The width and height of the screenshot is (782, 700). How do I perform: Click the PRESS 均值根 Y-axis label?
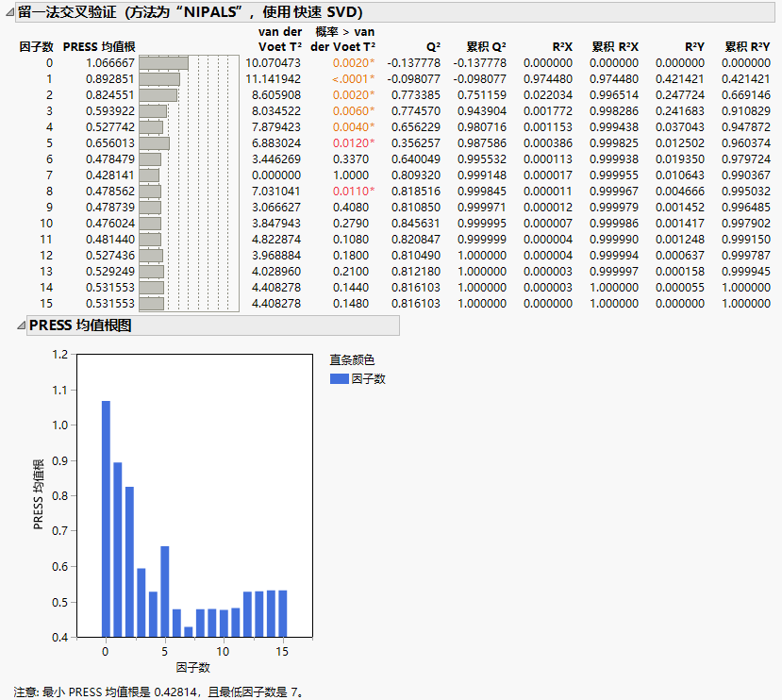click(39, 495)
